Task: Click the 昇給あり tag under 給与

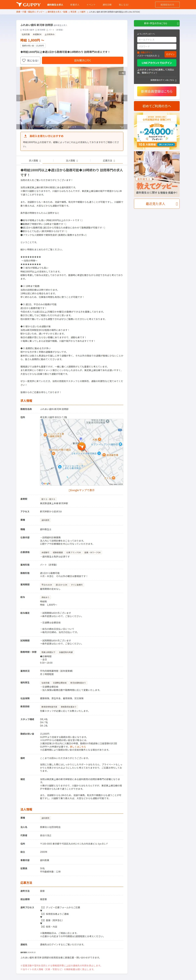Action: [x=45, y=597]
